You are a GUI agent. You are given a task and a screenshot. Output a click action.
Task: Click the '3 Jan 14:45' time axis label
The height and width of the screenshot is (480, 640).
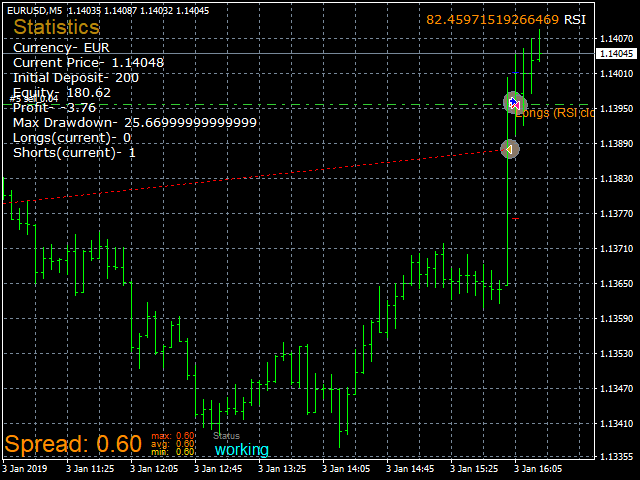(x=410, y=469)
